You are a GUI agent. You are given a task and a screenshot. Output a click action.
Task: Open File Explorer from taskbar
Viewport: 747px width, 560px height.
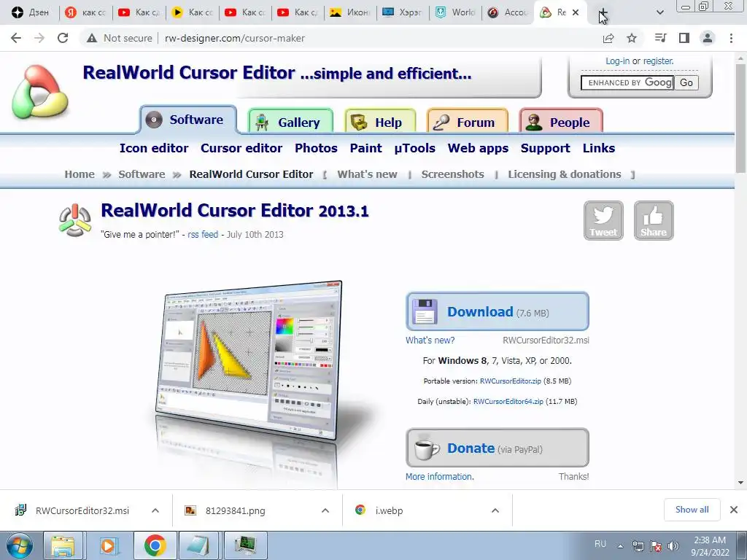(63, 545)
